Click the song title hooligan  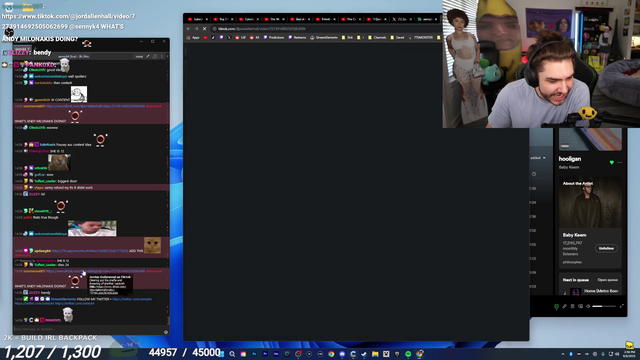point(570,159)
